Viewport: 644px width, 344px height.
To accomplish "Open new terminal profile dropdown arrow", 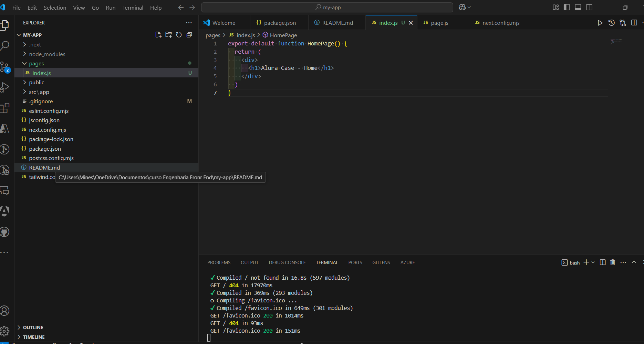I will [x=593, y=262].
